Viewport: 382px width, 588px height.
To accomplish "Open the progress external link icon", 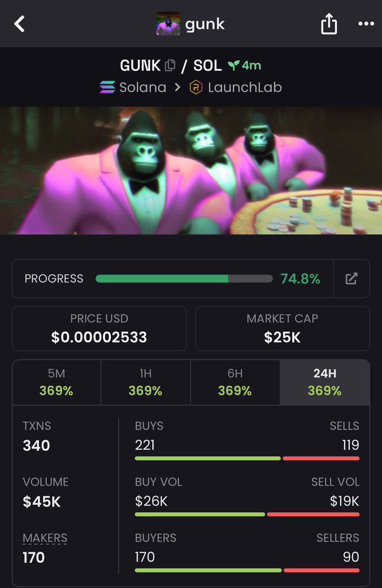I will tap(351, 278).
